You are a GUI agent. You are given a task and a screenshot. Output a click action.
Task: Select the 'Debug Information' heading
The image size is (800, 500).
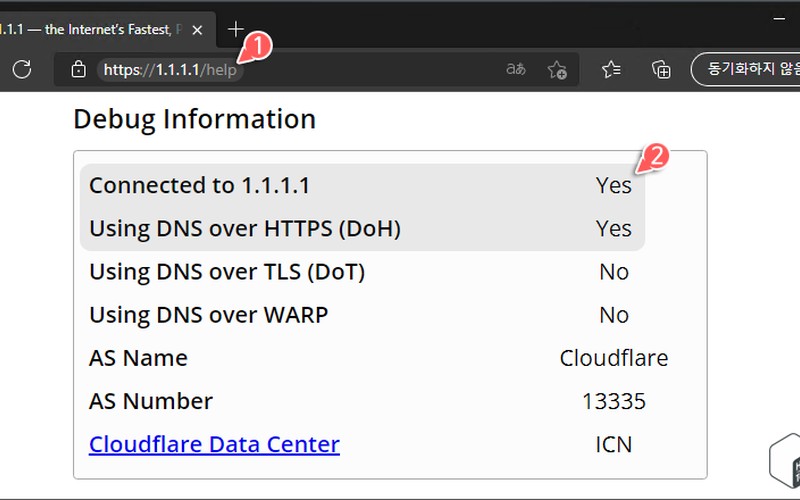[194, 119]
